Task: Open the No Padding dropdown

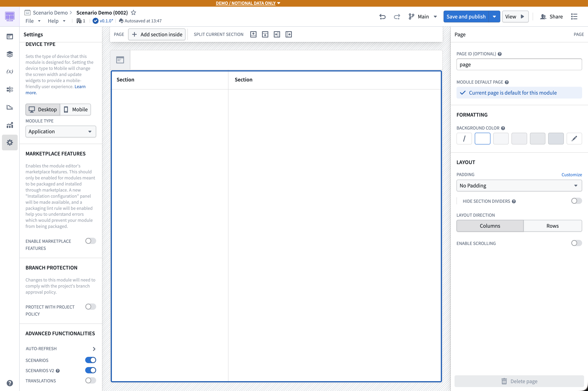Action: [519, 185]
